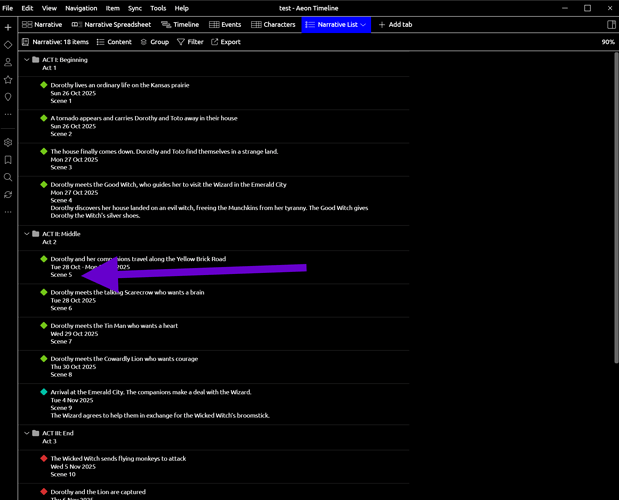Open the location pin sidebar icon
Screen dimensions: 619x500
(8, 97)
